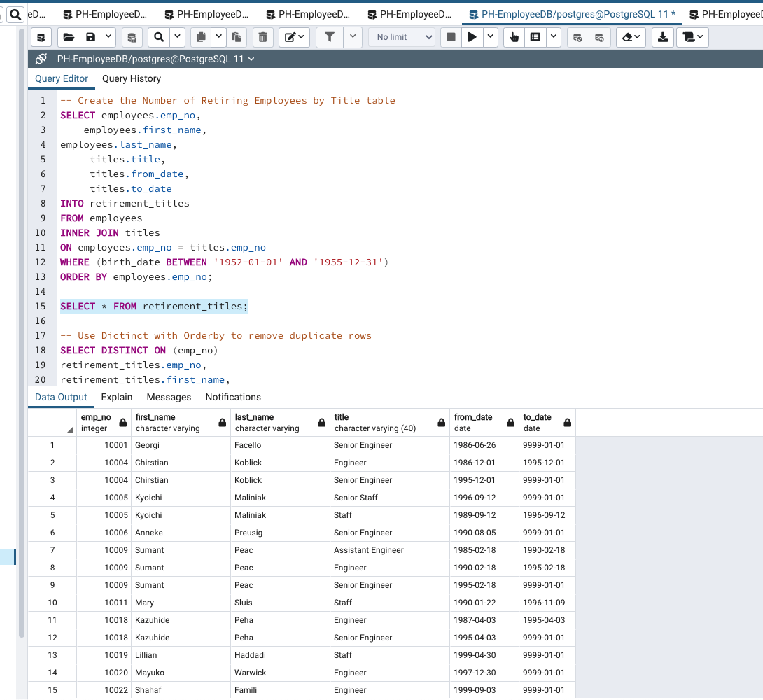Screen dimensions: 763x700
Task: Open the Explain results tab
Action: [117, 398]
